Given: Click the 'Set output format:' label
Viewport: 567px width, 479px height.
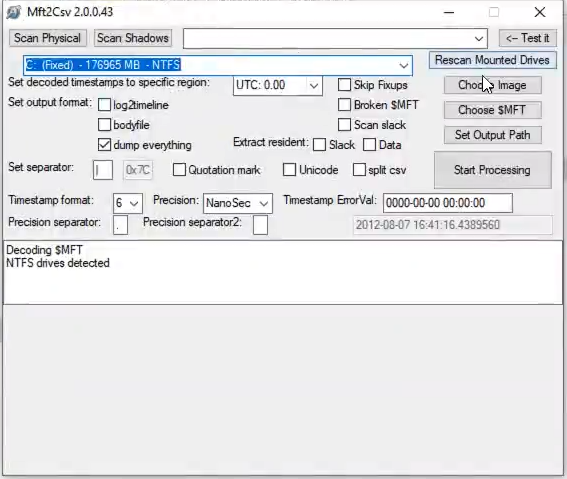Looking at the screenshot, I should [50, 102].
